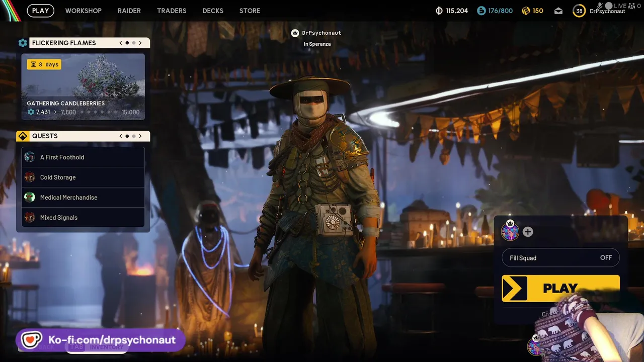
Task: Open the RAIDER tab
Action: coord(129,11)
